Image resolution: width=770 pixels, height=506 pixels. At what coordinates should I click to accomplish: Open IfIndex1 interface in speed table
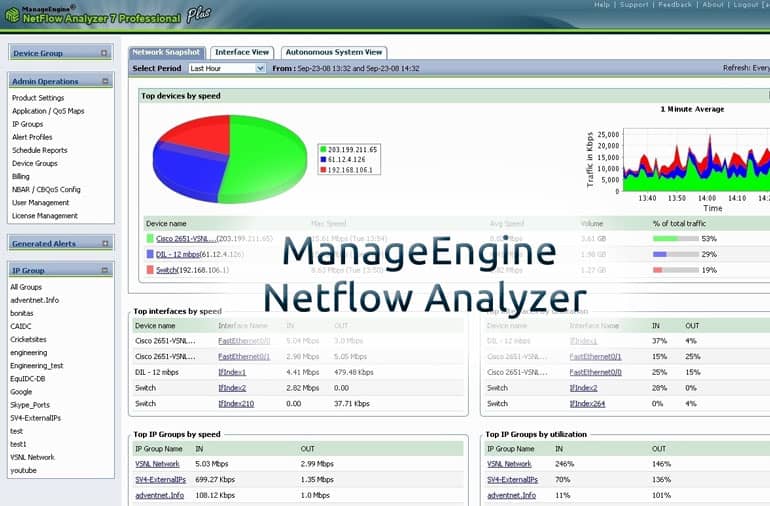pyautogui.click(x=232, y=372)
